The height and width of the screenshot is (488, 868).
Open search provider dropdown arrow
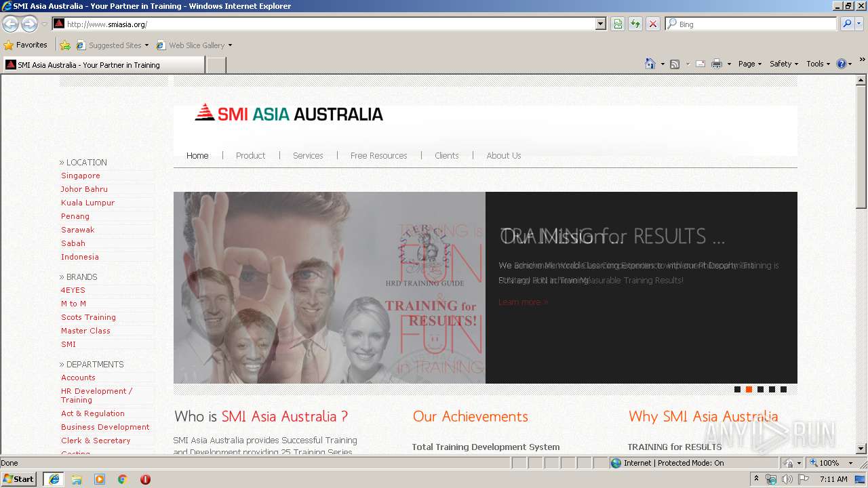(860, 24)
